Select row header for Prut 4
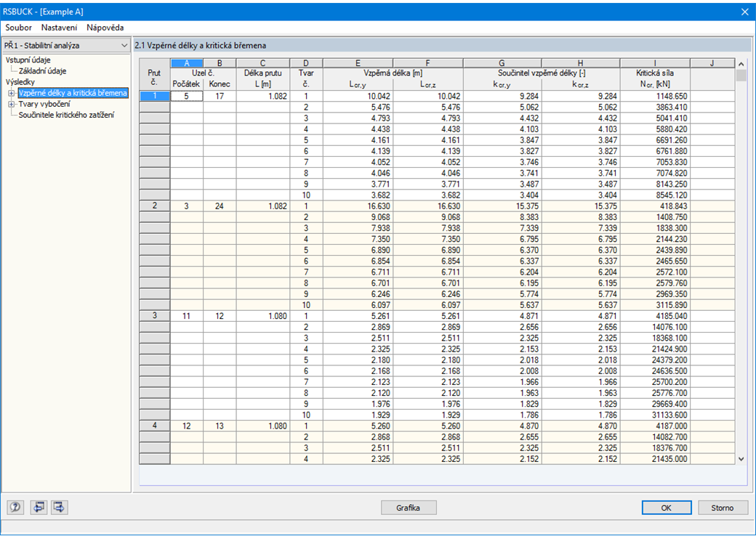The image size is (756, 539). [x=155, y=426]
